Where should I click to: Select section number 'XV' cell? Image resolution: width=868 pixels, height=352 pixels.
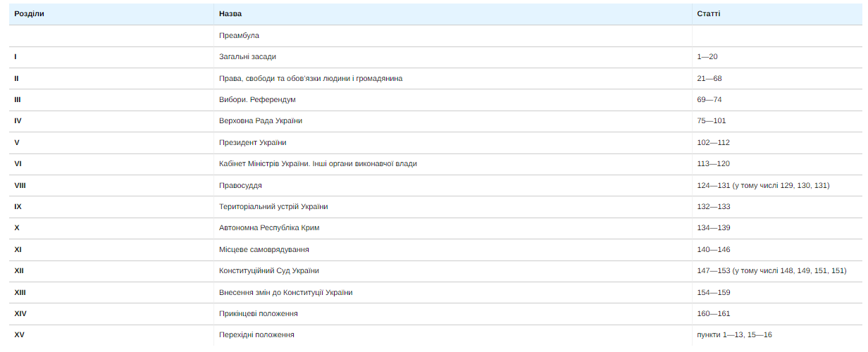tap(111, 336)
